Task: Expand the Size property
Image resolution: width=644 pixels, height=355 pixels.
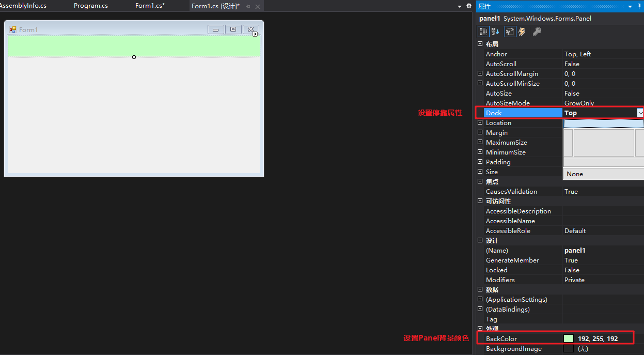Action: click(x=480, y=172)
